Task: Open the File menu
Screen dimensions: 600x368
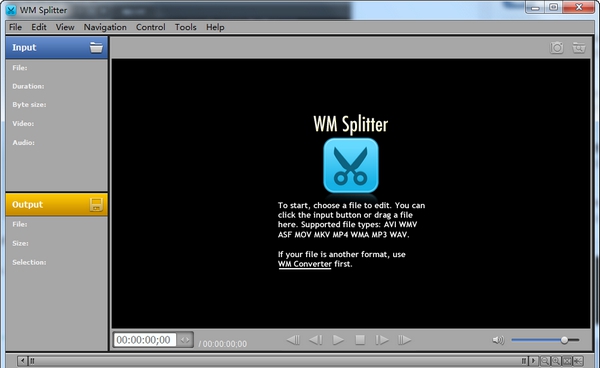Action: click(x=15, y=27)
